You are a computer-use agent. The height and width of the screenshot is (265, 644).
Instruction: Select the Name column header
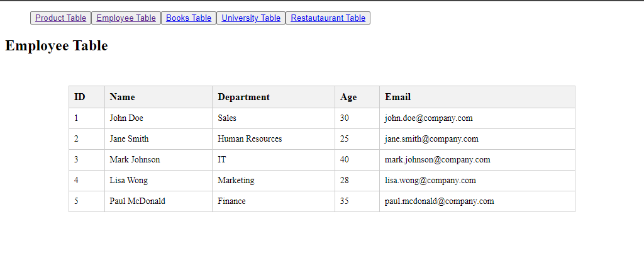(x=158, y=97)
